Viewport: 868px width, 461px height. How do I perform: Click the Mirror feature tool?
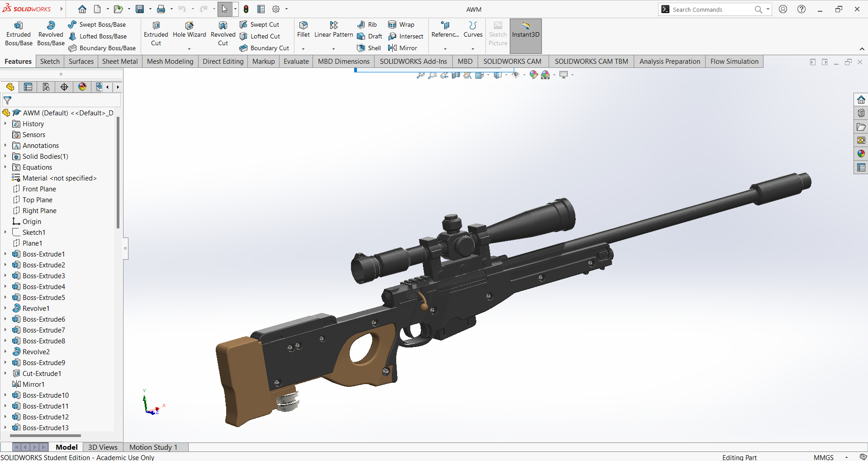pos(403,48)
